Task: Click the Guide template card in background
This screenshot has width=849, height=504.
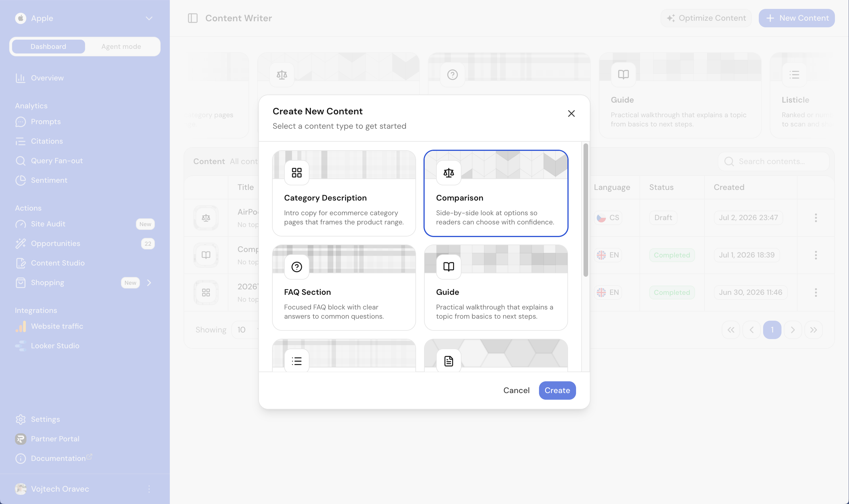Action: tap(680, 95)
